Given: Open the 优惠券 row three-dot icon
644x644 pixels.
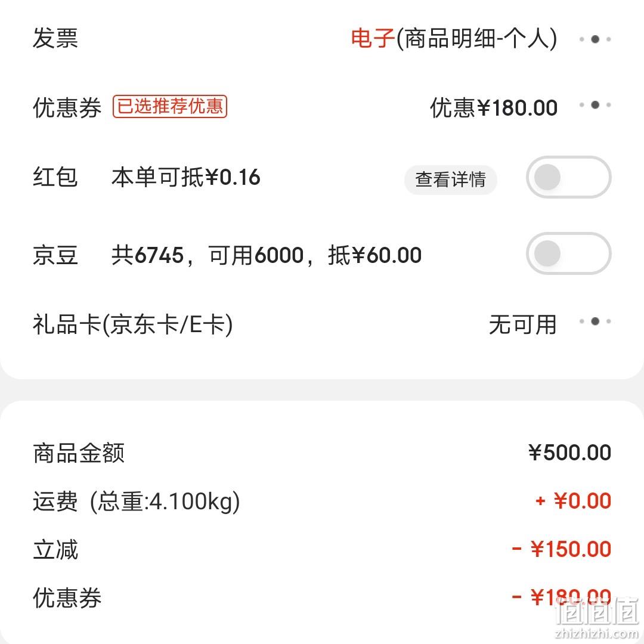Looking at the screenshot, I should 595,105.
